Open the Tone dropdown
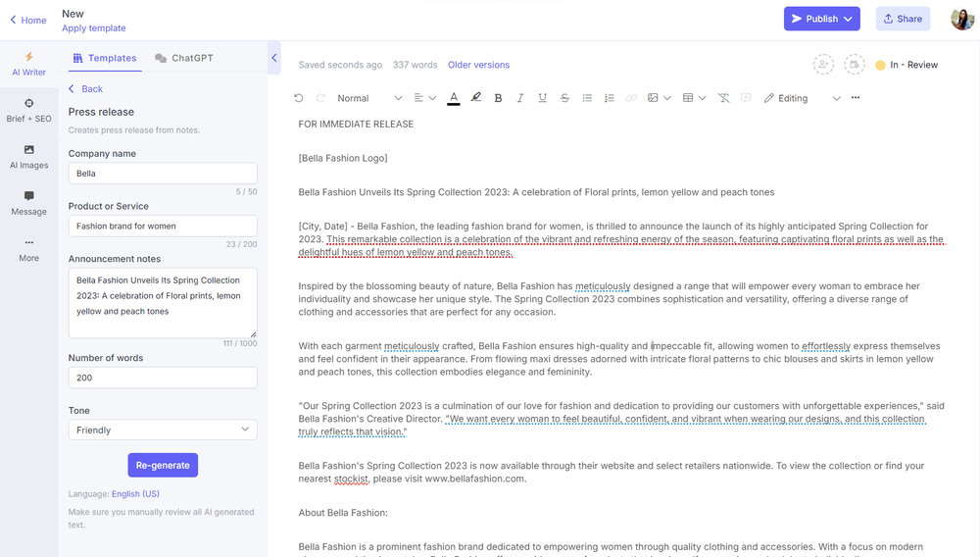Image resolution: width=980 pixels, height=557 pixels. (163, 430)
